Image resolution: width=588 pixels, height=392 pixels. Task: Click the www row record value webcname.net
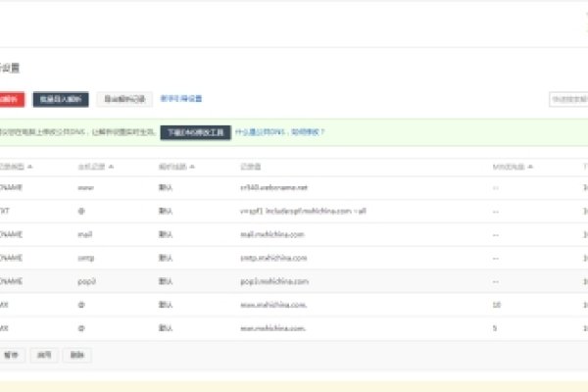(273, 187)
